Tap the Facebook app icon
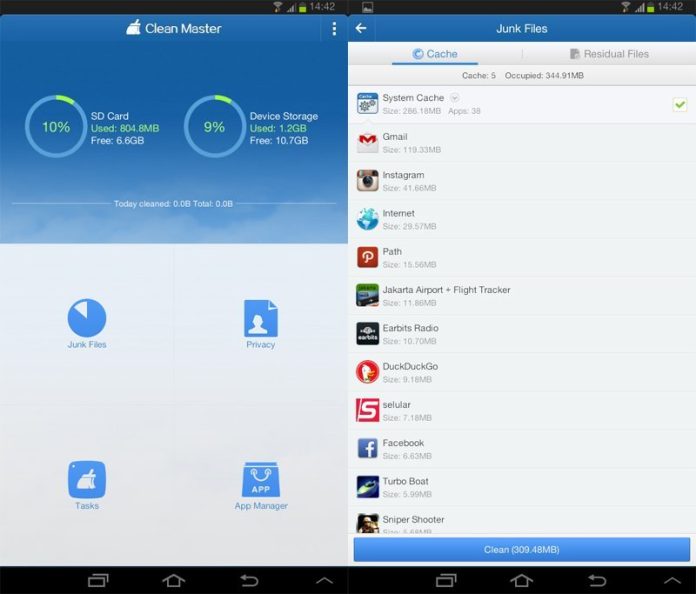The height and width of the screenshot is (594, 696). coord(367,448)
